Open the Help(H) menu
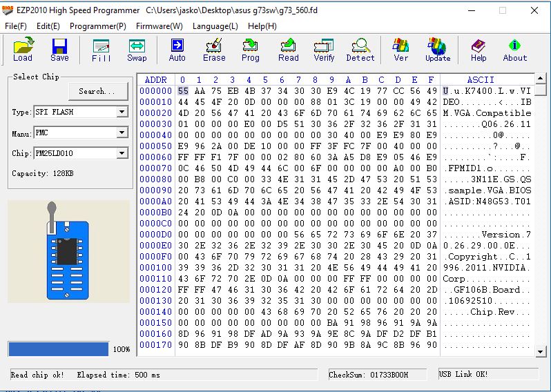551x392 pixels. [262, 26]
